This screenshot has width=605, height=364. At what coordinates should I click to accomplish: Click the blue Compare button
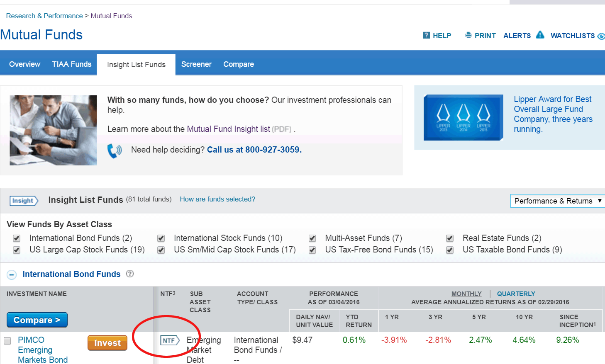[37, 320]
